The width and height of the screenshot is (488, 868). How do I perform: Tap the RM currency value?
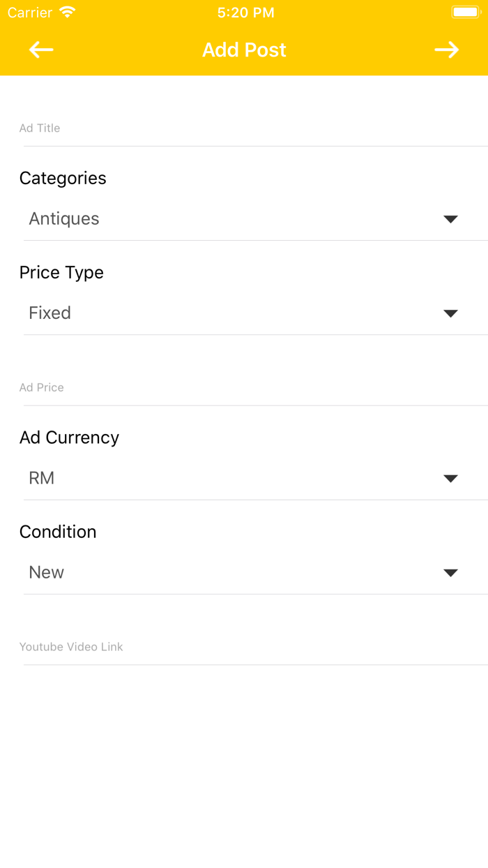coord(42,479)
